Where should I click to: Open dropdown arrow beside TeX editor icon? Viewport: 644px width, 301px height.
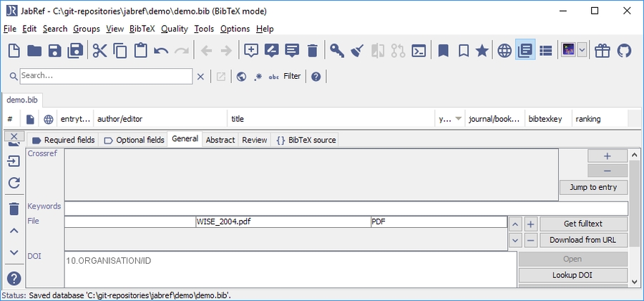pyautogui.click(x=582, y=50)
